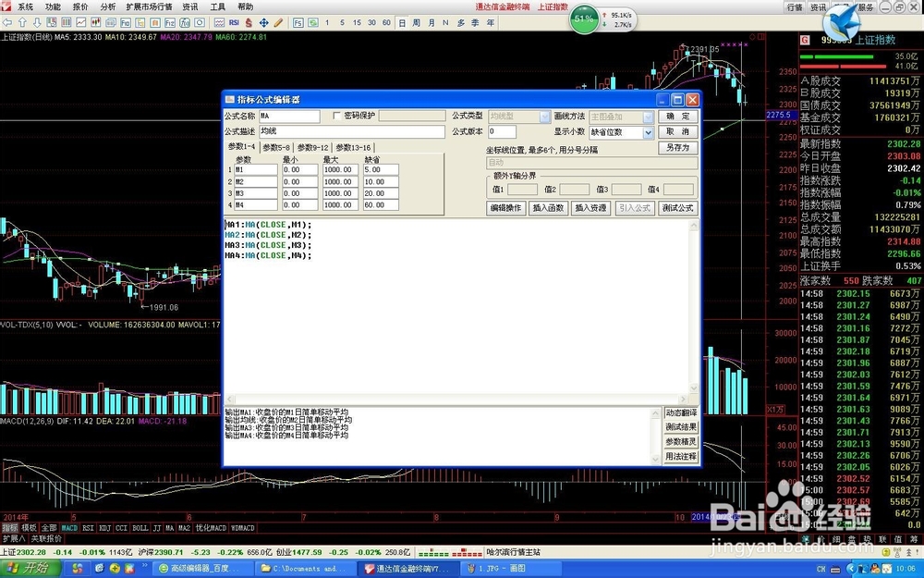
Task: Click the 编辑操作 button
Action: point(505,207)
